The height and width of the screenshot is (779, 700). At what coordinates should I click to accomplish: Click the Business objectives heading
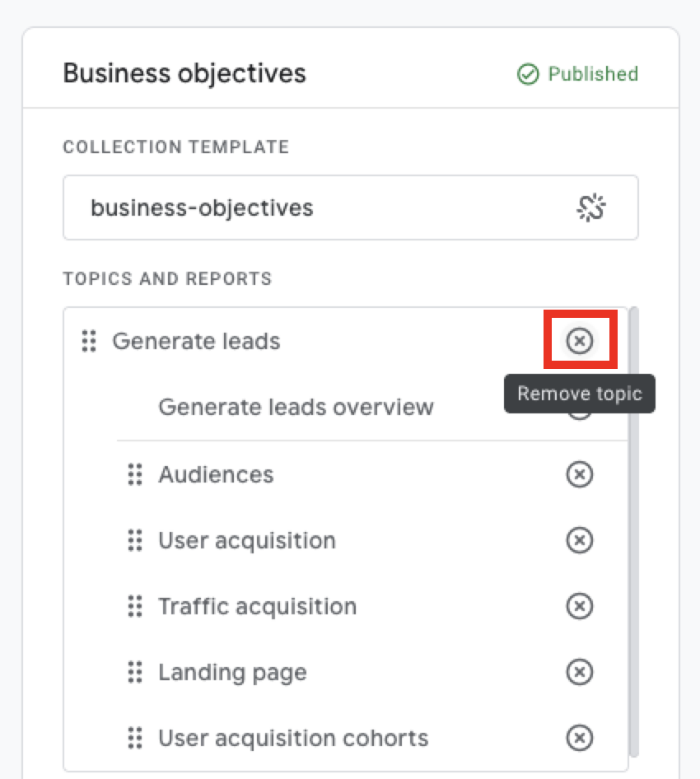(x=184, y=74)
